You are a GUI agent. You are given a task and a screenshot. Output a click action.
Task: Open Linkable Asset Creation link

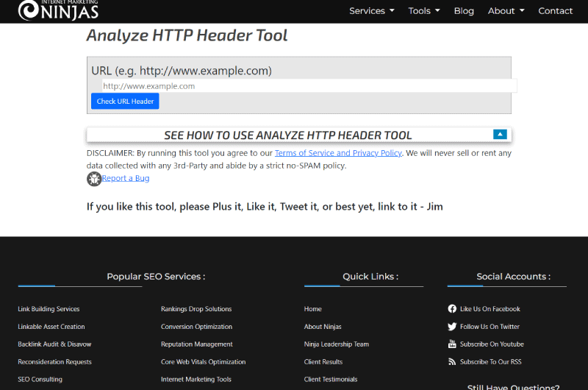tap(51, 327)
